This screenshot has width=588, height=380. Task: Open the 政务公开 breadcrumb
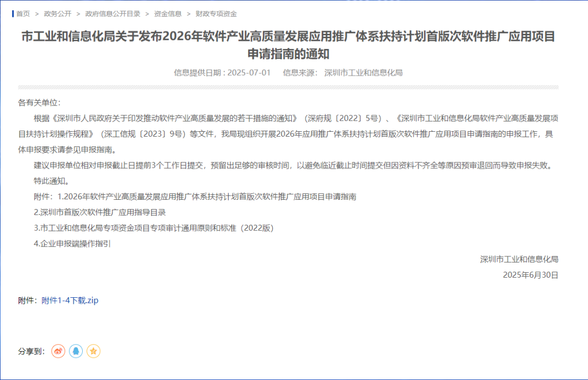pyautogui.click(x=58, y=14)
